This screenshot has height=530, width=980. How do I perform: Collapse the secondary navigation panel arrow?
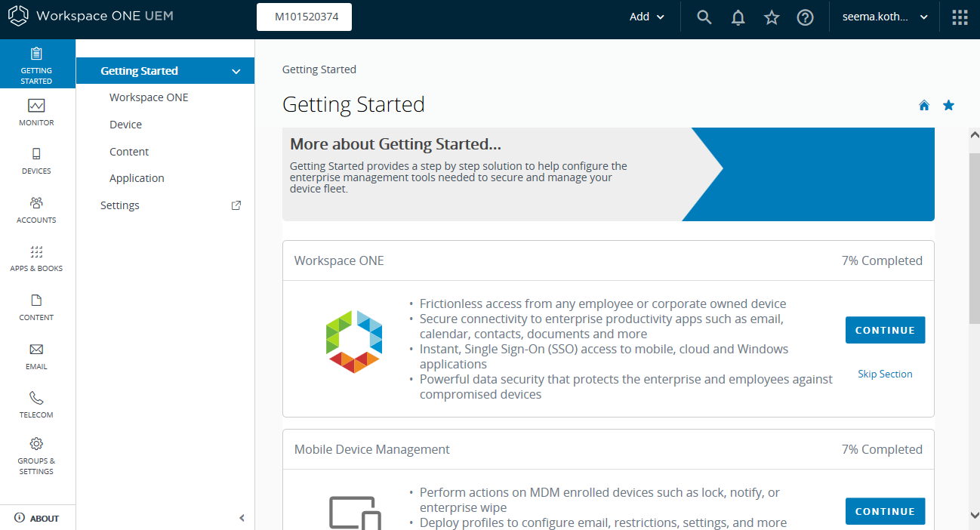(x=242, y=518)
